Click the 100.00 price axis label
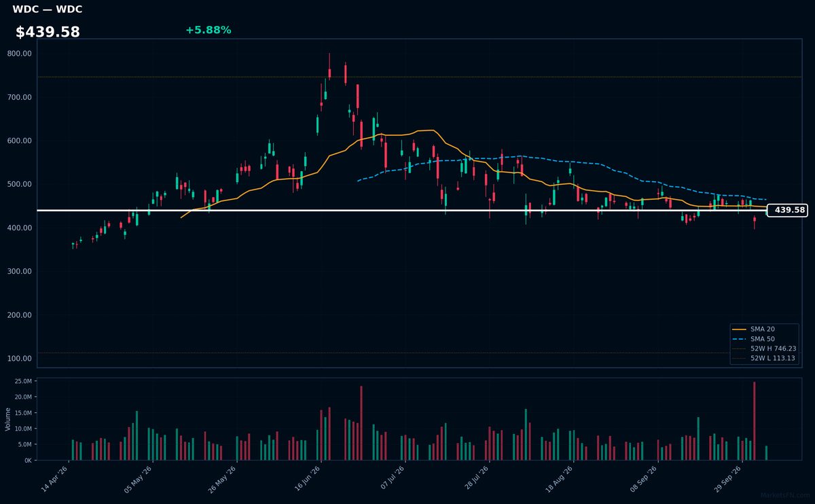Viewport: 815px width, 504px height. point(20,359)
